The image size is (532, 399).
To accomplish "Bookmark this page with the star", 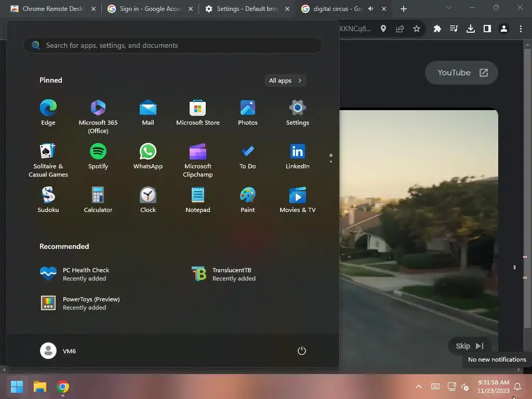I will (x=417, y=29).
